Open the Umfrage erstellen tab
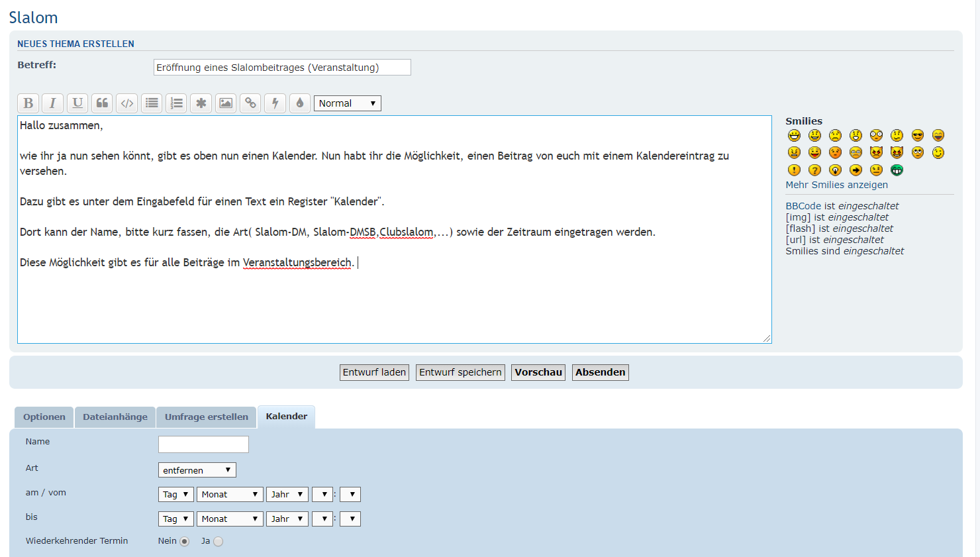Image resolution: width=980 pixels, height=557 pixels. click(207, 417)
